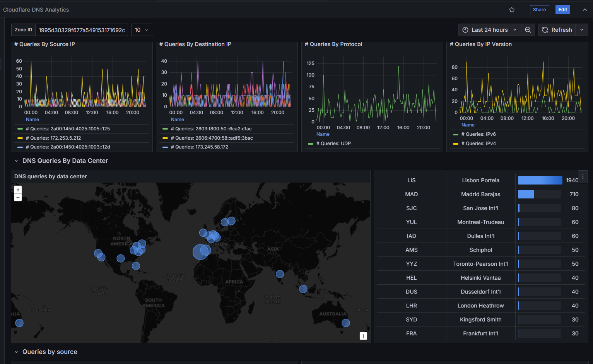Open the Last 24 hours time picker

point(489,29)
